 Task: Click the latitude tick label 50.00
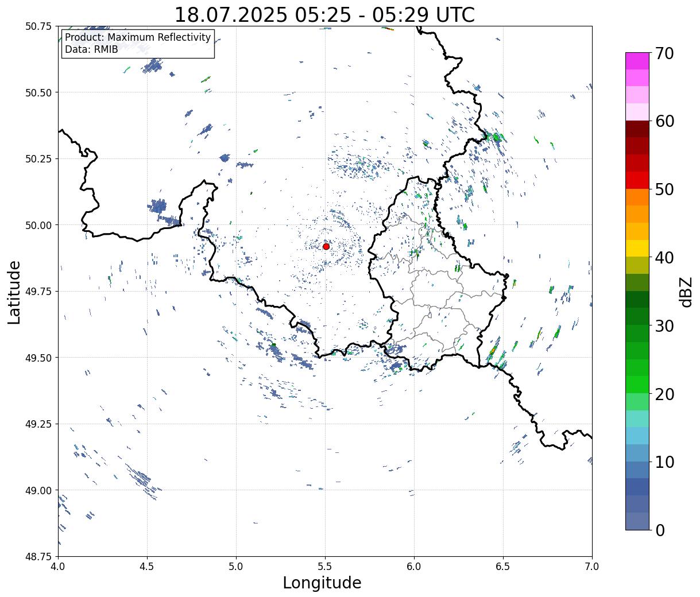[38, 225]
